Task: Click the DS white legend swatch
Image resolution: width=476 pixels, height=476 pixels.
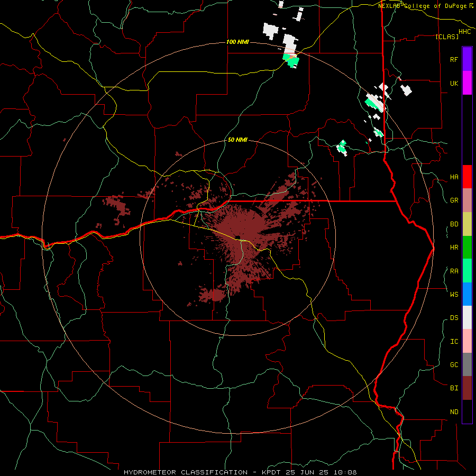Action: pos(467,317)
